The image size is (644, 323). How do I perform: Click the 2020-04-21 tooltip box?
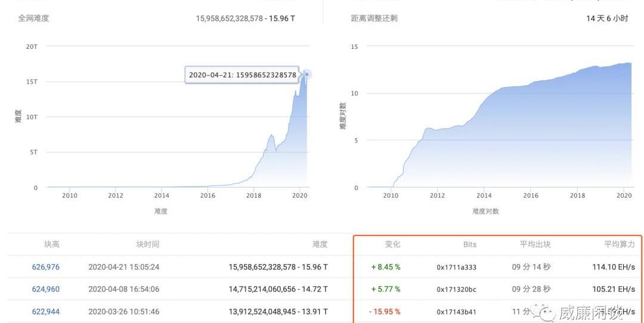[242, 74]
